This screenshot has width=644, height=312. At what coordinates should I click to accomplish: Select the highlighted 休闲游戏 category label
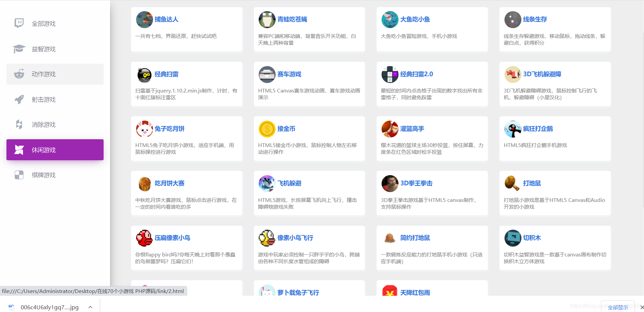tap(44, 150)
